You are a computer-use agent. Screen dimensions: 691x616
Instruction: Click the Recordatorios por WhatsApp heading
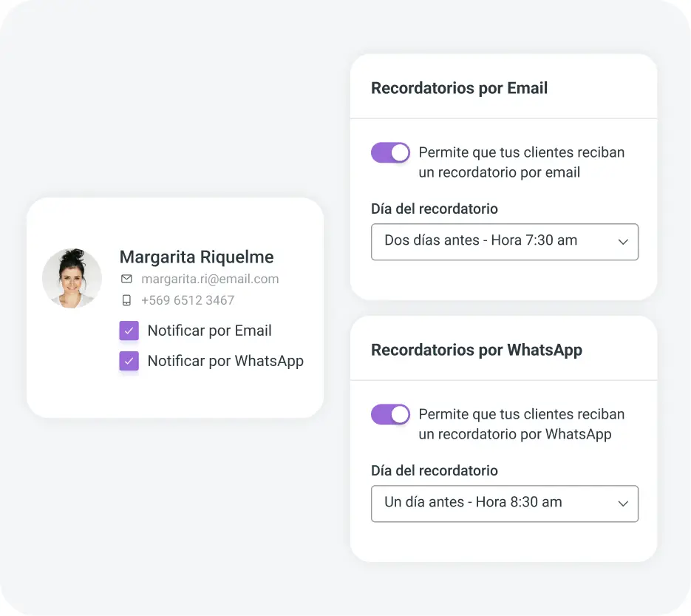[x=477, y=350]
